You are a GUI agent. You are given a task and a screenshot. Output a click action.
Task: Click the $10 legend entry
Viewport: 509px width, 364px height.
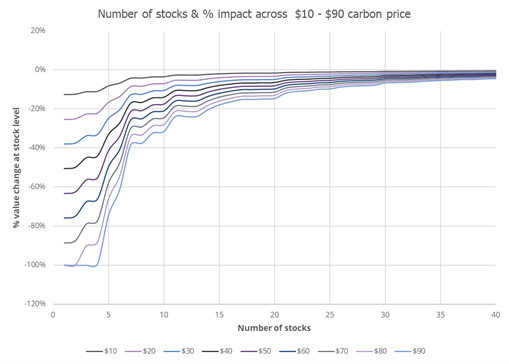click(x=102, y=351)
